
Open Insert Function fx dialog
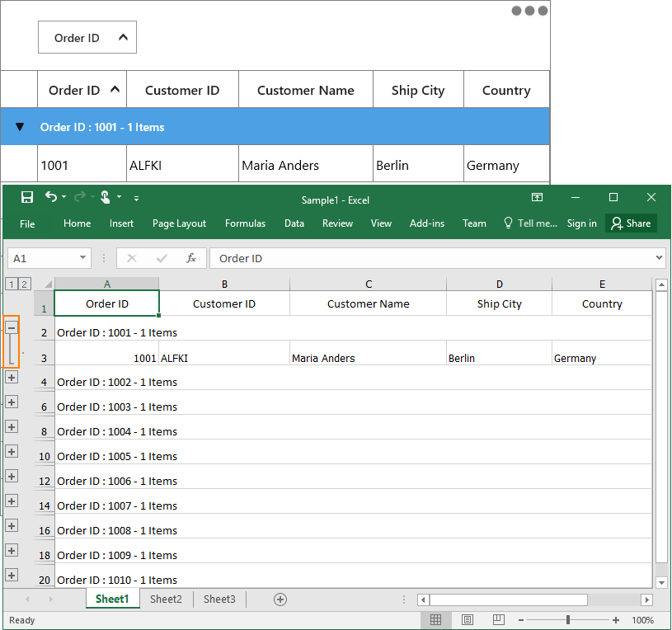coord(191,258)
